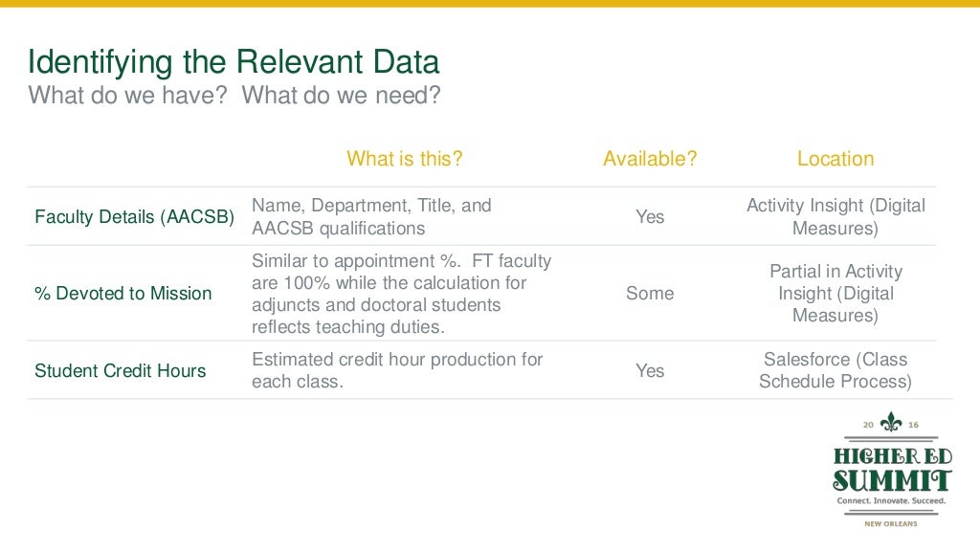Click the 'NEW ORLEANS' text below the logo
Viewport: 980px width, 552px height.
pyautogui.click(x=891, y=523)
